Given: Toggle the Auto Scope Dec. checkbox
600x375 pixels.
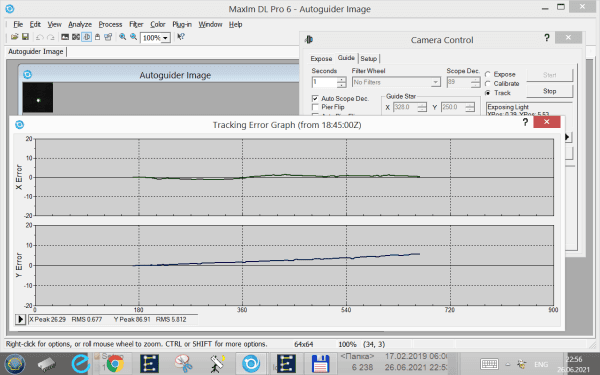Looking at the screenshot, I should coord(315,98).
